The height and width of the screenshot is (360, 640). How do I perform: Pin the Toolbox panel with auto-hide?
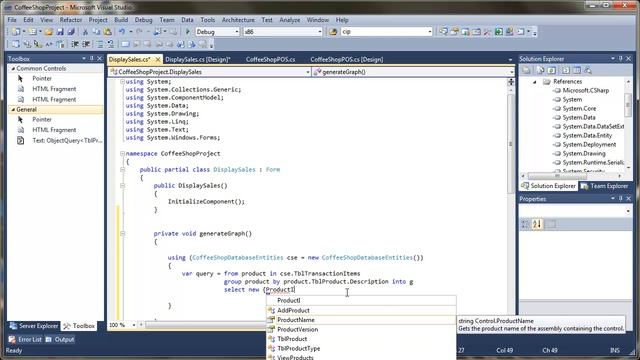tap(91, 59)
